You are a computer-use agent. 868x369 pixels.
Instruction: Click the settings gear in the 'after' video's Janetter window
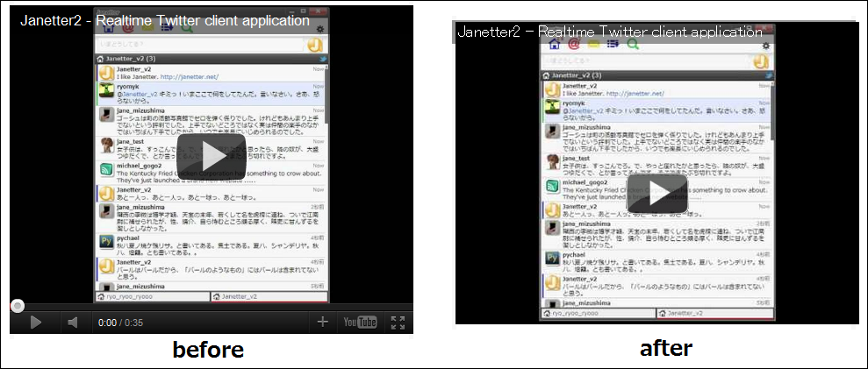766,46
